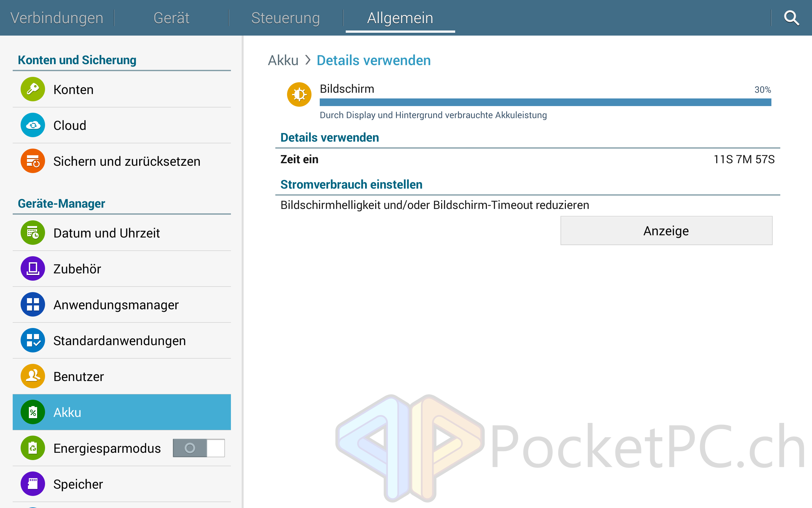Tap the orange backup and reset icon
This screenshot has height=508, width=812.
click(33, 161)
